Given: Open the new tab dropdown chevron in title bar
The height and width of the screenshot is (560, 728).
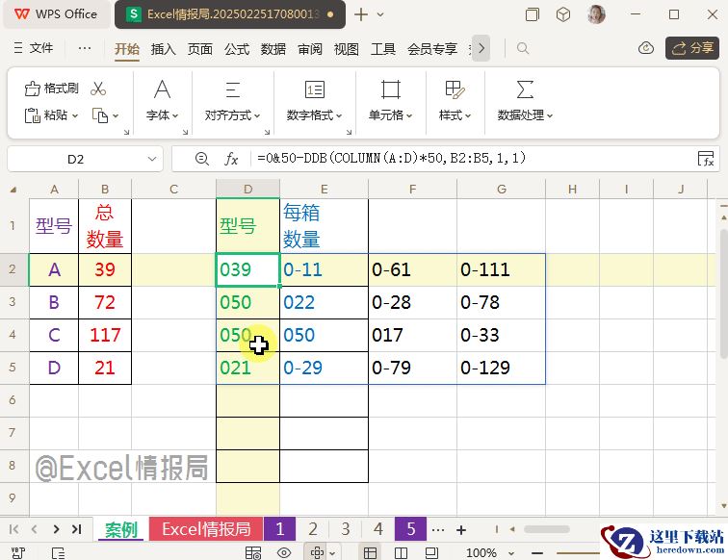Looking at the screenshot, I should pyautogui.click(x=380, y=14).
